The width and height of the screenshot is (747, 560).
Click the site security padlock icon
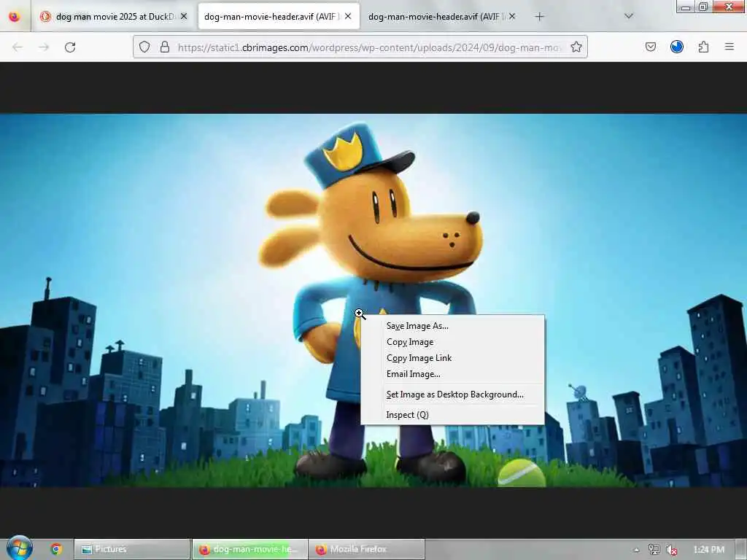tap(165, 47)
